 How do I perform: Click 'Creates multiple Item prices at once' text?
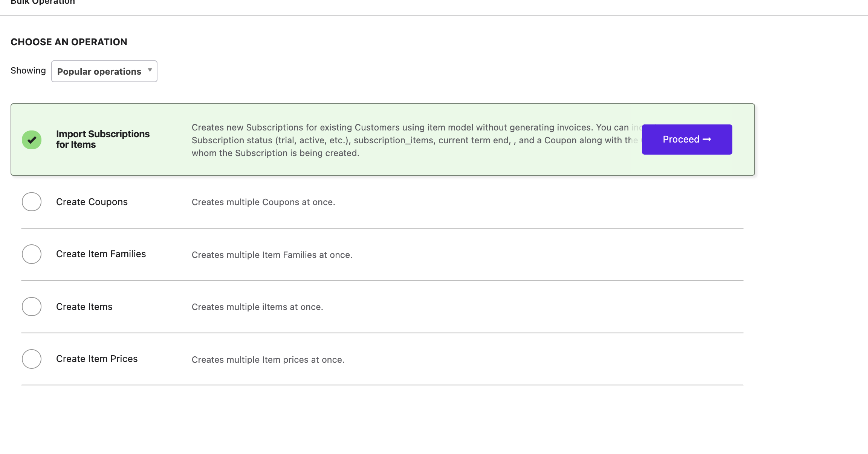(268, 360)
